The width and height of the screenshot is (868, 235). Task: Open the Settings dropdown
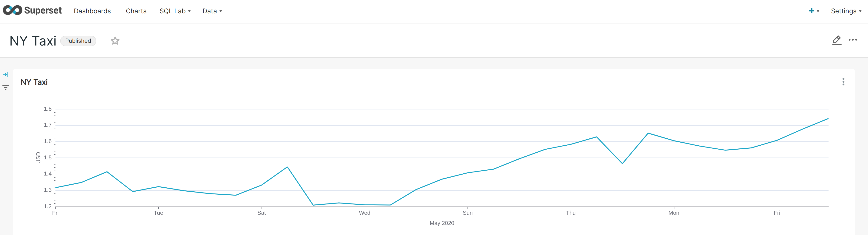tap(846, 11)
